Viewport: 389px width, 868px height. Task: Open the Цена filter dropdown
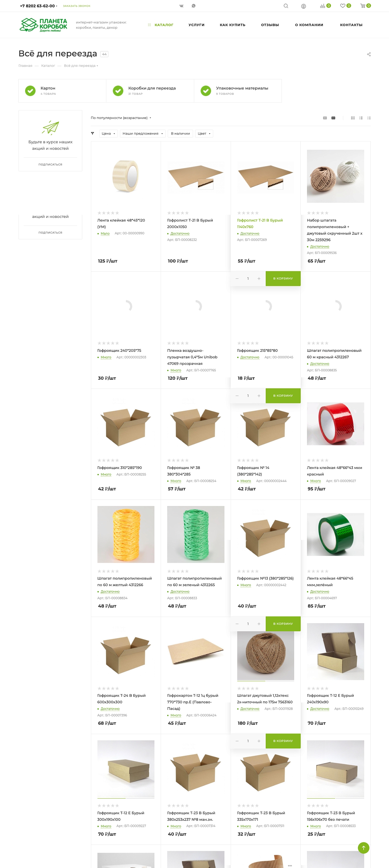click(108, 133)
